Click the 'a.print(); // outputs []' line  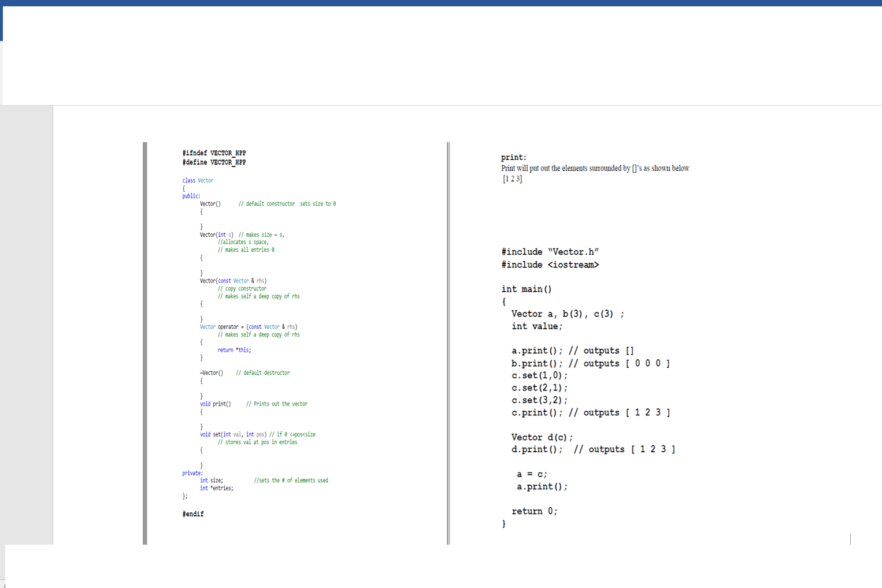[x=573, y=351]
